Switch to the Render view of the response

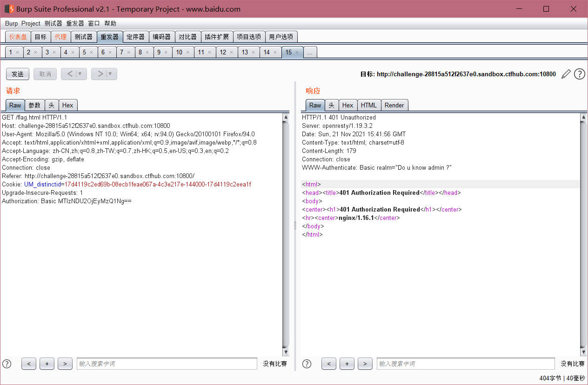point(394,105)
